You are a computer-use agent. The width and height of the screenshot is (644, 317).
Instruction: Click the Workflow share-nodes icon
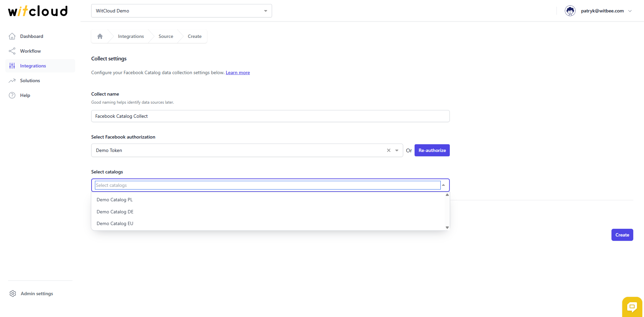tap(12, 51)
